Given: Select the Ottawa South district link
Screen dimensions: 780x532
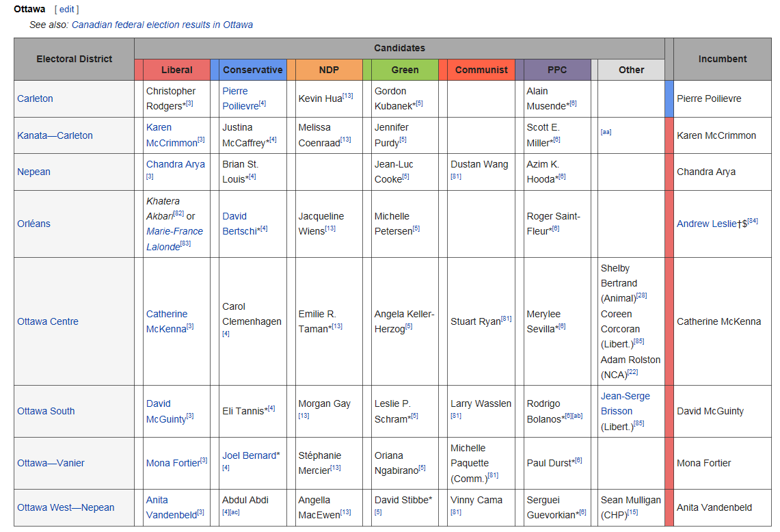Looking at the screenshot, I should click(x=46, y=411).
